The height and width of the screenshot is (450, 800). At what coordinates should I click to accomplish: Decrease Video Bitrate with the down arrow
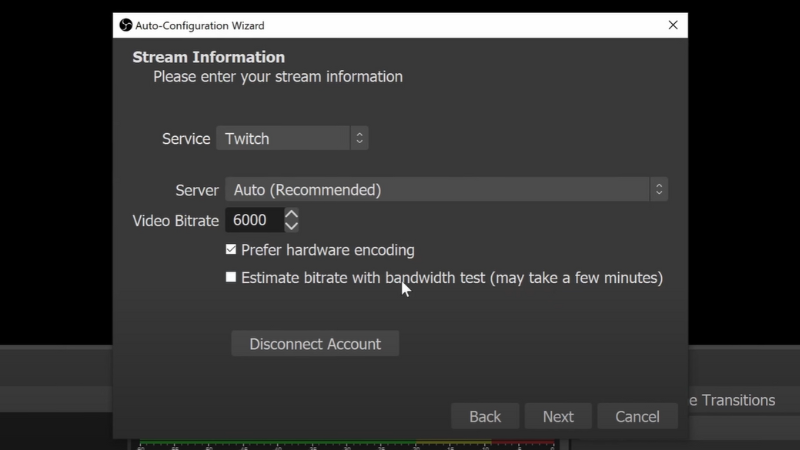[x=291, y=226]
